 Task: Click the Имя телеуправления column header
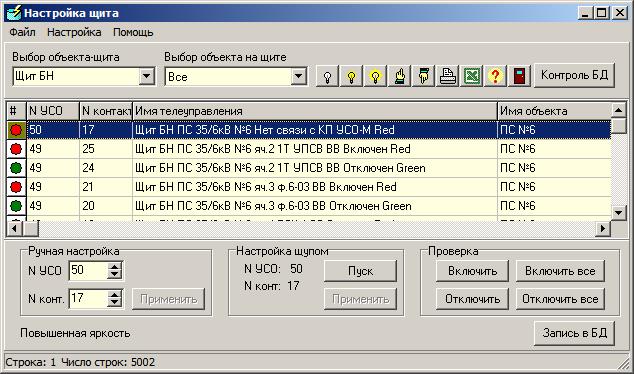315,111
